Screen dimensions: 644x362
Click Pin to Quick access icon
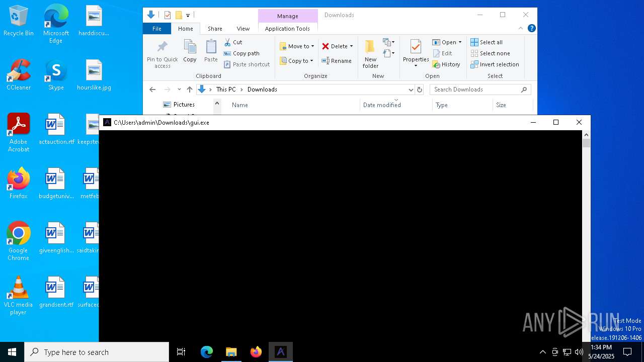click(x=162, y=54)
